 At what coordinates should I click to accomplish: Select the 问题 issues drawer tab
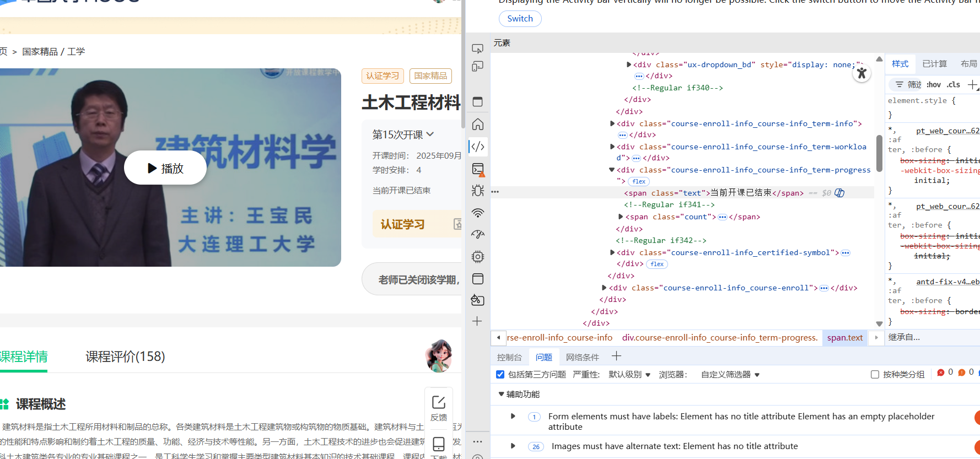(x=544, y=357)
